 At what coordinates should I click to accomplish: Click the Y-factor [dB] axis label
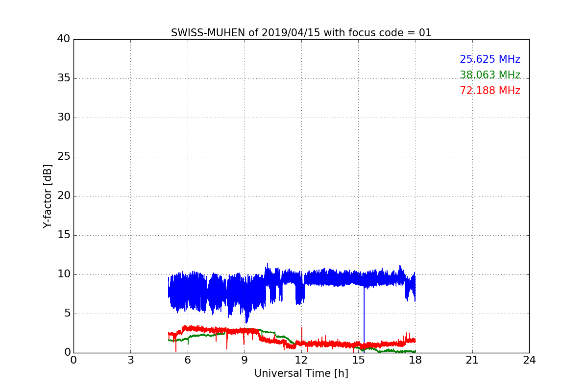(48, 196)
